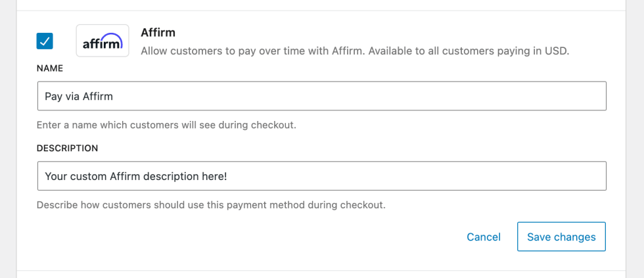Click the Save changes button
This screenshot has width=644, height=278.
pyautogui.click(x=561, y=237)
